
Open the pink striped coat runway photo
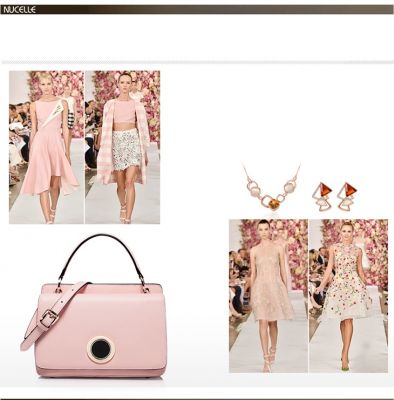(x=123, y=147)
